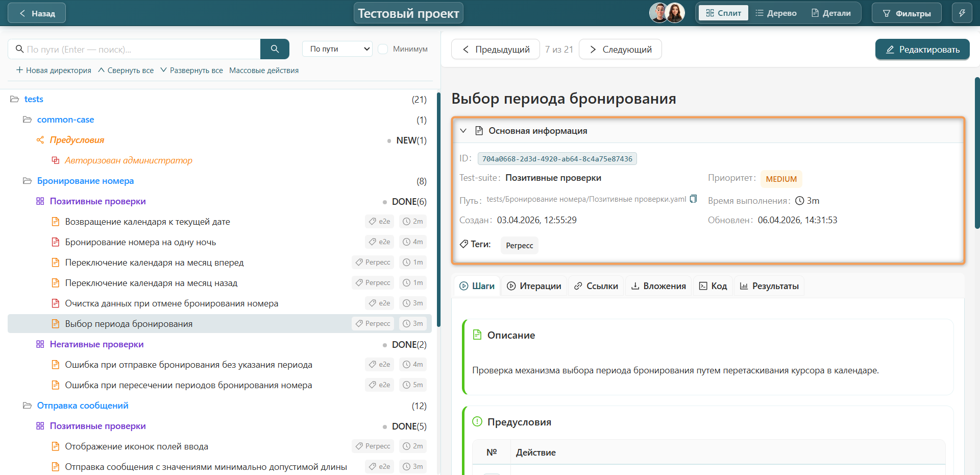Open Массовые действия

(x=264, y=70)
